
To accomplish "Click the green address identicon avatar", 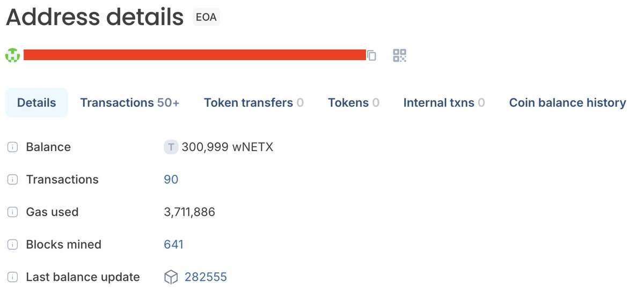I will (12, 55).
